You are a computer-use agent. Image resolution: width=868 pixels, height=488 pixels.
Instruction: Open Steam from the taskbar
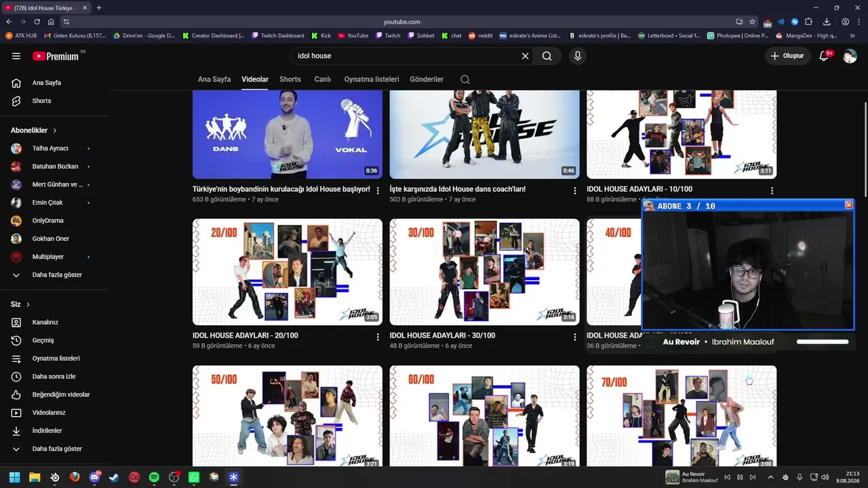tap(114, 477)
